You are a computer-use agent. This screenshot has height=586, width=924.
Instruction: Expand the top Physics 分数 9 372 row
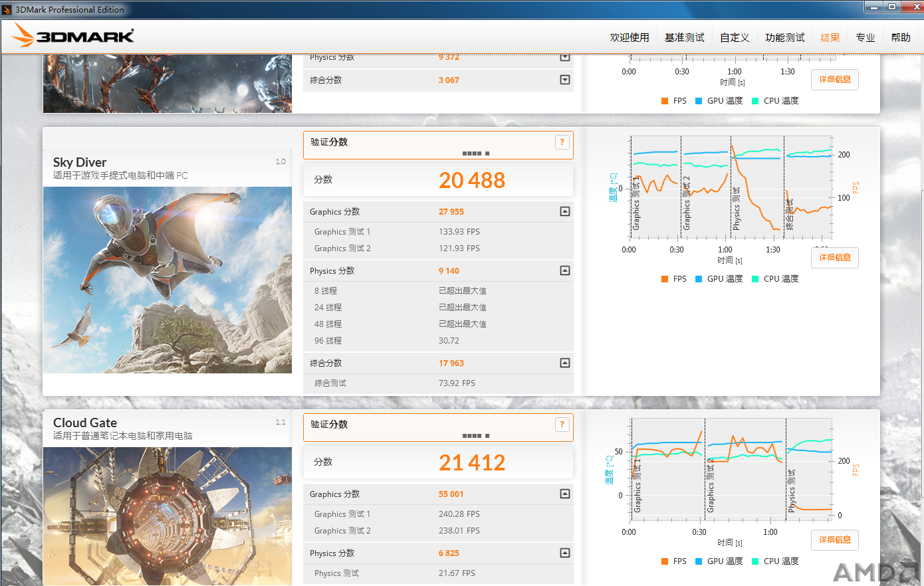[565, 57]
